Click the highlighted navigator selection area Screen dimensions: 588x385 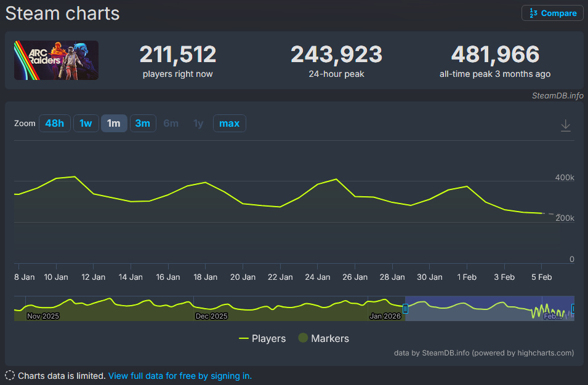(x=489, y=309)
